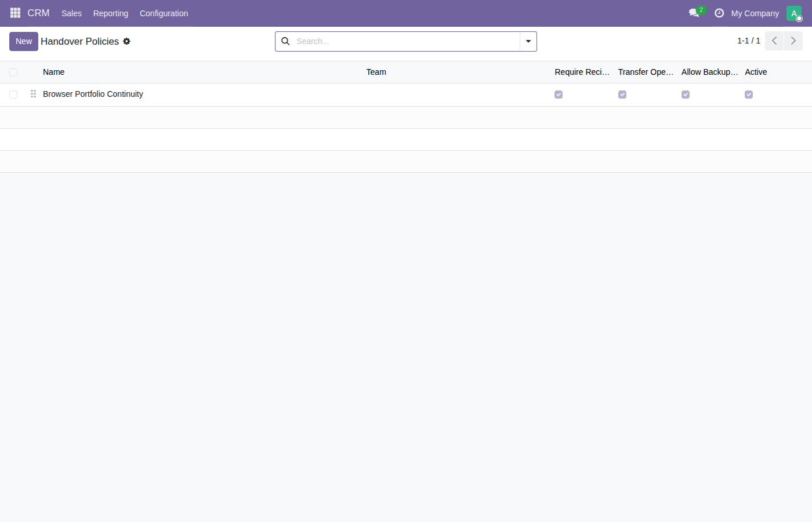The image size is (812, 522).
Task: Expand the search options dropdown arrow
Action: point(528,41)
